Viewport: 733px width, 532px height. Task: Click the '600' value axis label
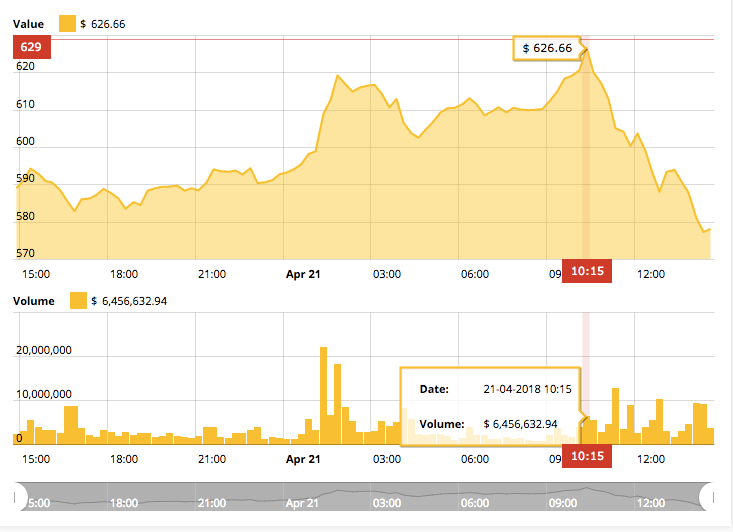click(25, 141)
